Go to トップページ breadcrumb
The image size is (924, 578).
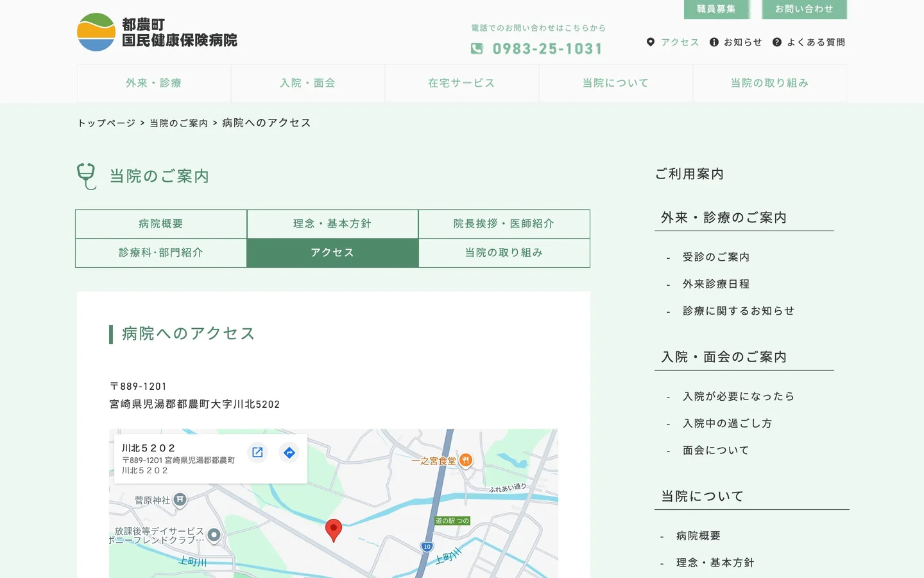click(x=107, y=123)
